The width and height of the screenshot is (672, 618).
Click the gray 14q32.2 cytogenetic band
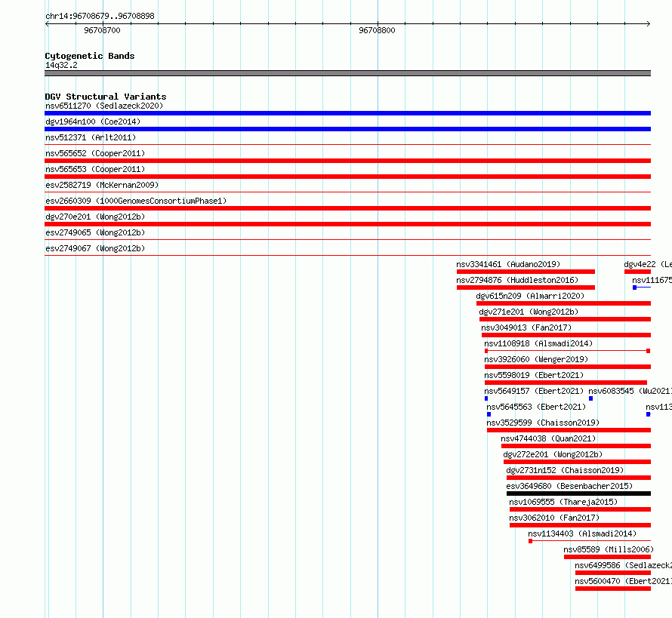[347, 73]
